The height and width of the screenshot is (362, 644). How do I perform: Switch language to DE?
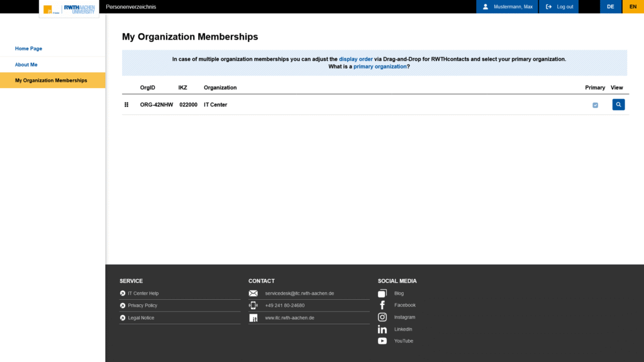610,6
